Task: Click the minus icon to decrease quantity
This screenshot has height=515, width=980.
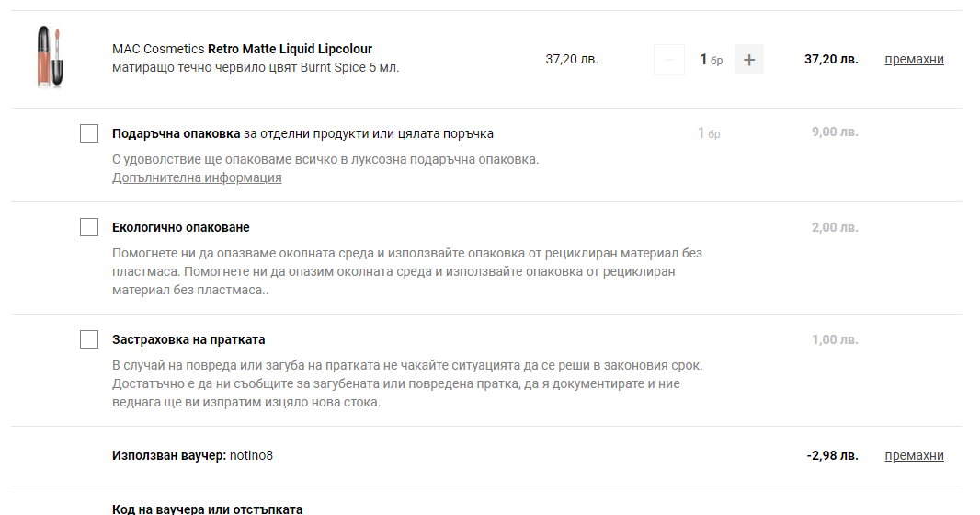Action: (x=668, y=60)
